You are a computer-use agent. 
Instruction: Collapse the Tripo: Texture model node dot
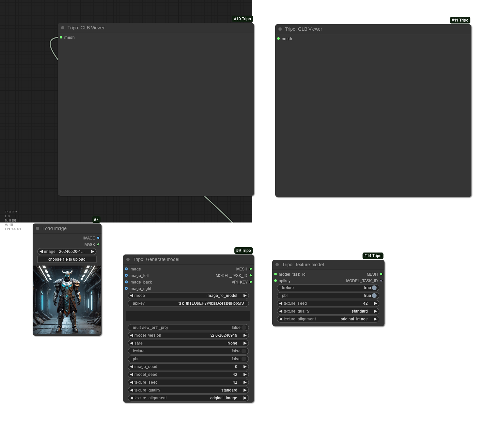(277, 265)
